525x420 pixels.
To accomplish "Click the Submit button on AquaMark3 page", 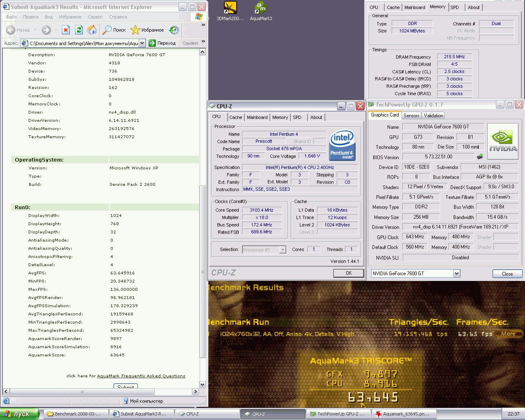I will pos(126,386).
